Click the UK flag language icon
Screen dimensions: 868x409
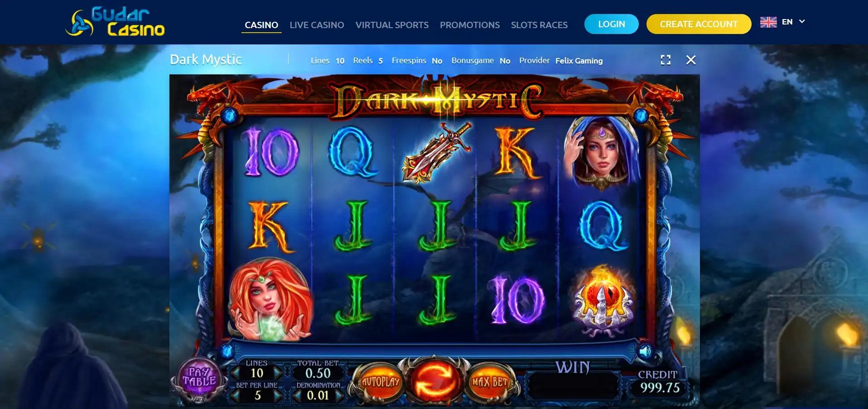(768, 22)
